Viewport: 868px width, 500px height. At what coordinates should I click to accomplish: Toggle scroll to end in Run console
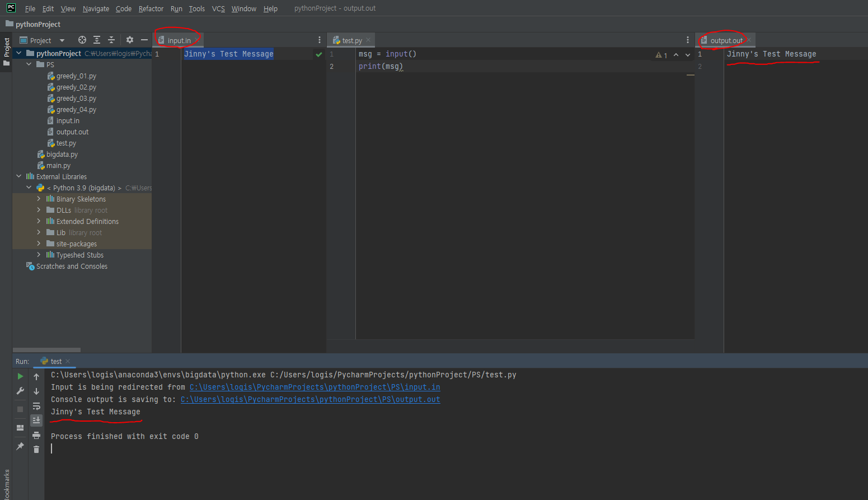[36, 420]
